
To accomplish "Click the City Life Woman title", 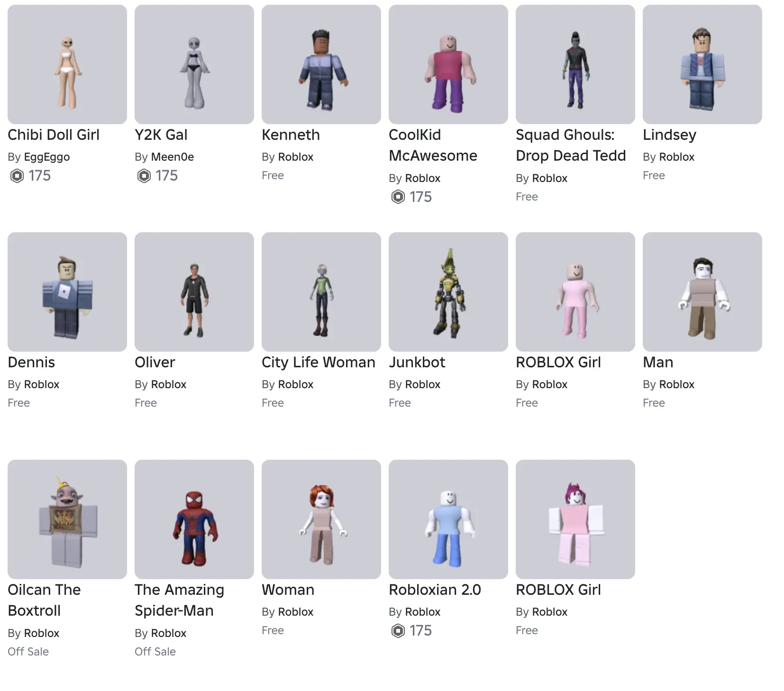I will click(319, 363).
